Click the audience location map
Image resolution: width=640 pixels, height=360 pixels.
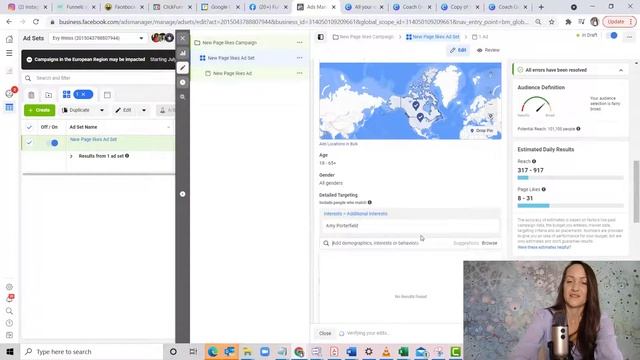tap(410, 101)
